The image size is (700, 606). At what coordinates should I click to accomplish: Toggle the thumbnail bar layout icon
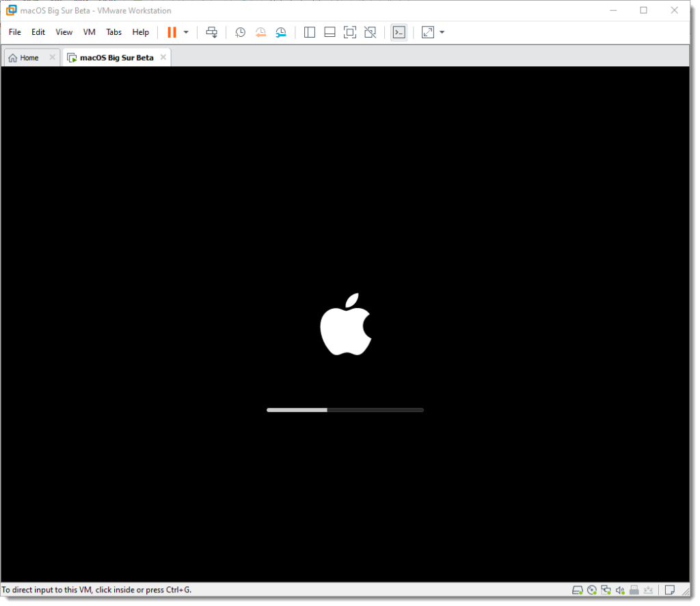pos(329,32)
